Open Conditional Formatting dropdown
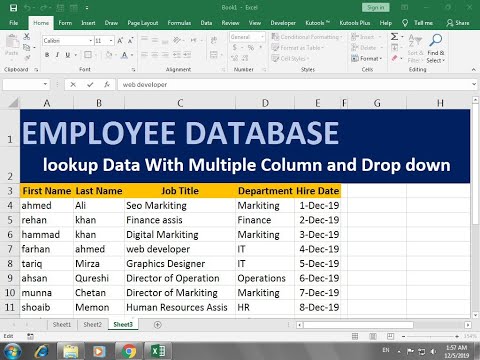 [307, 37]
